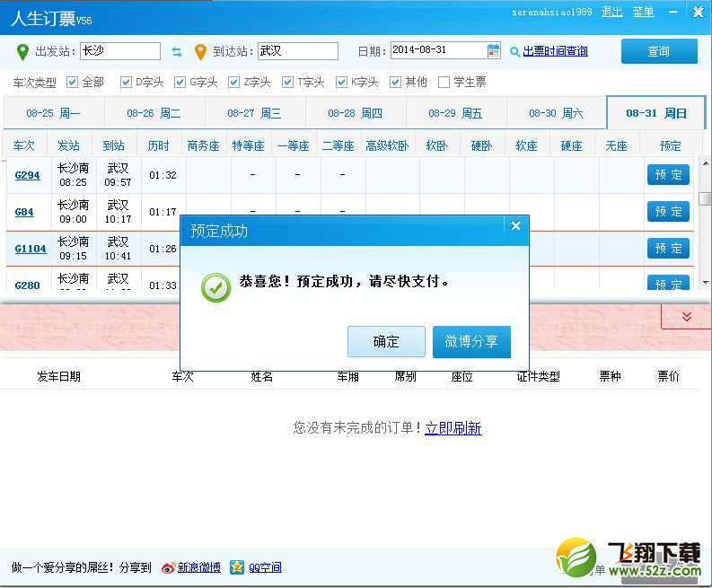Toggle the 全部 train type checkbox
Image resolution: width=712 pixels, height=588 pixels.
click(72, 83)
